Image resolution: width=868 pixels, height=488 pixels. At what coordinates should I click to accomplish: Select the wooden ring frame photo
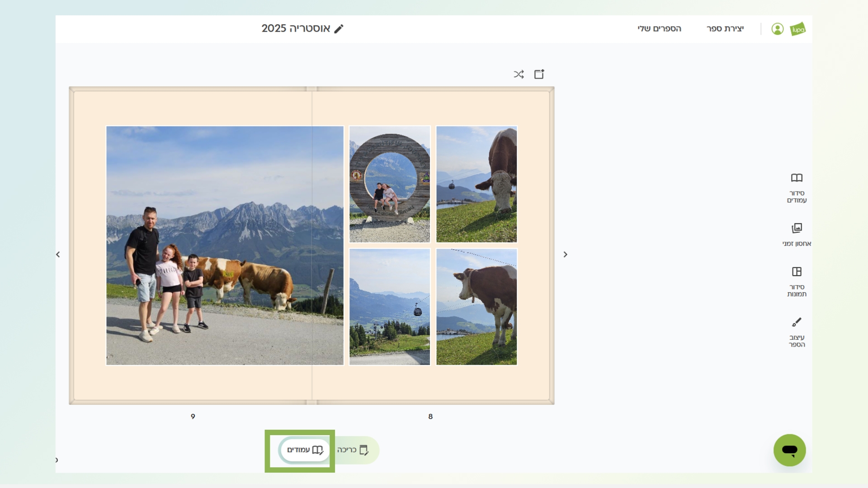pyautogui.click(x=389, y=184)
